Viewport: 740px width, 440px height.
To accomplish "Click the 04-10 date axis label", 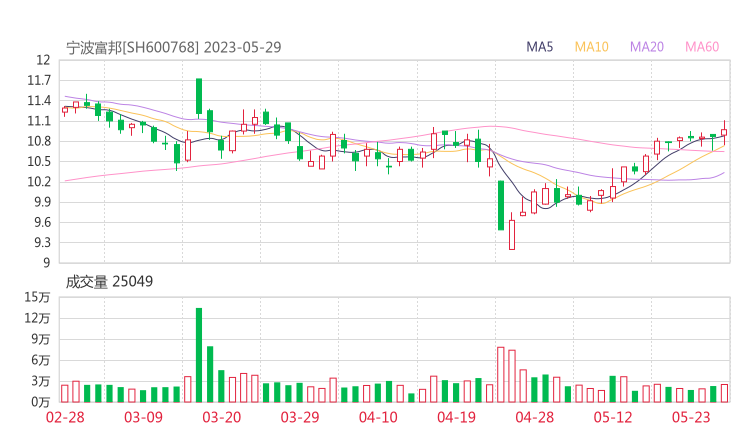I will coord(378,417).
